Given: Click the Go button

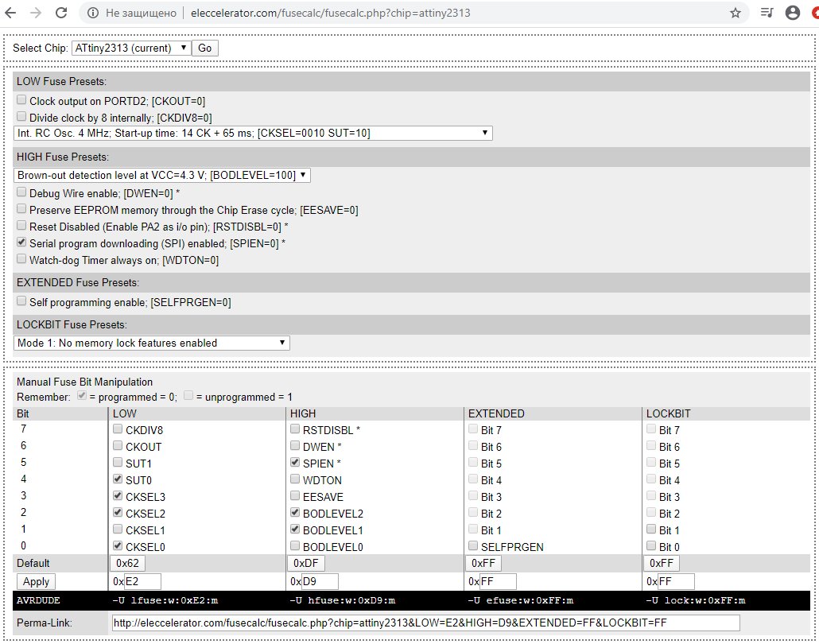Looking at the screenshot, I should pyautogui.click(x=205, y=48).
